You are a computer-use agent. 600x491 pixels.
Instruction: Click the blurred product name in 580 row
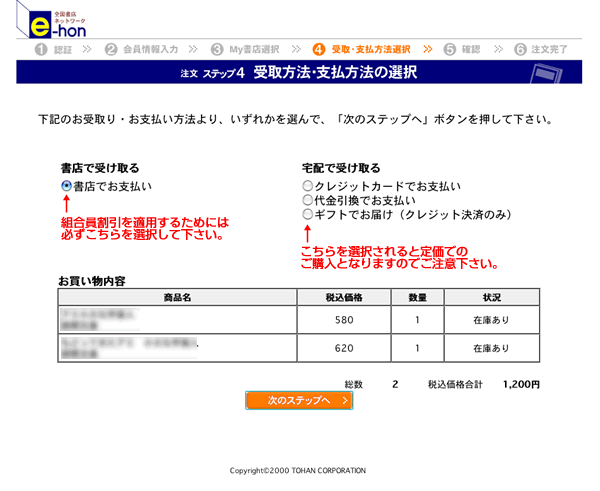99,320
